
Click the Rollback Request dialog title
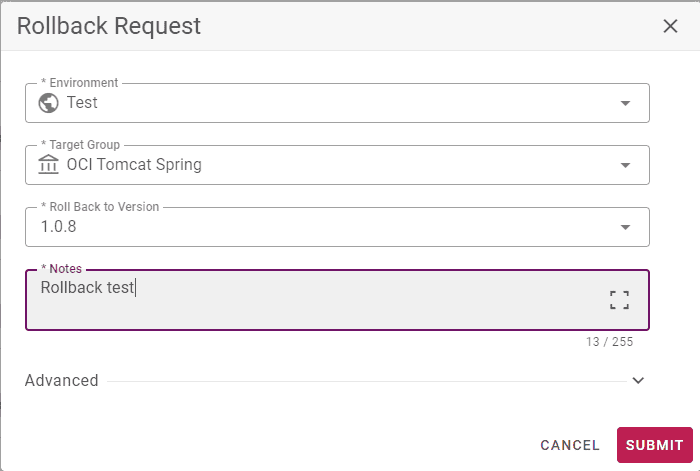point(109,26)
